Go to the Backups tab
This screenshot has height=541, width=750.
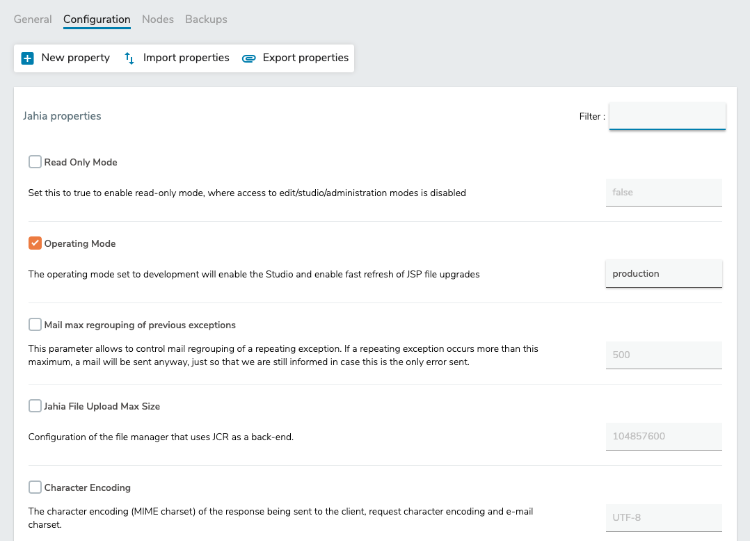pyautogui.click(x=206, y=19)
